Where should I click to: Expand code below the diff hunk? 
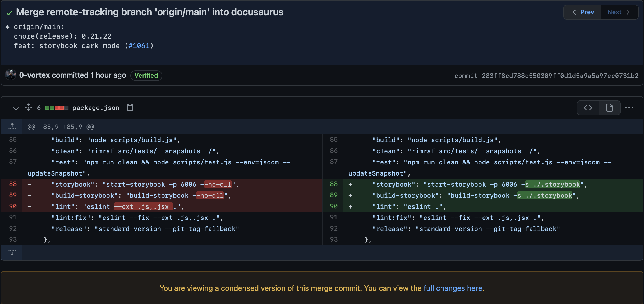[x=12, y=253]
